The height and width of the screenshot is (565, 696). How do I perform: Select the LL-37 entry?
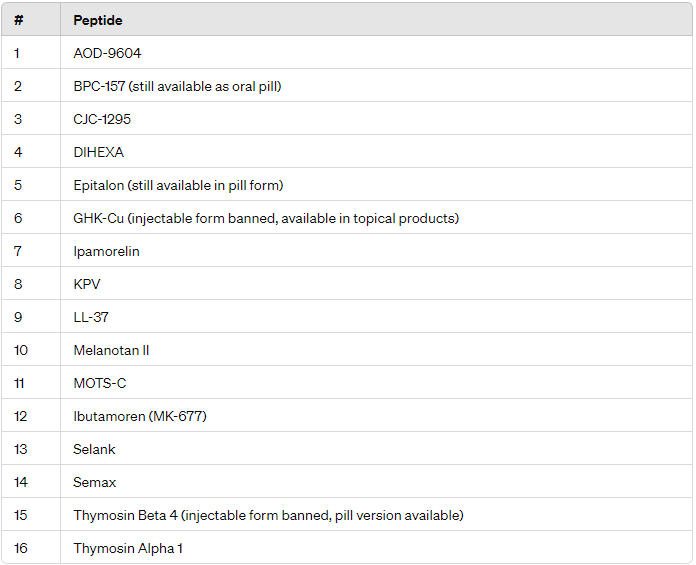[x=91, y=317]
